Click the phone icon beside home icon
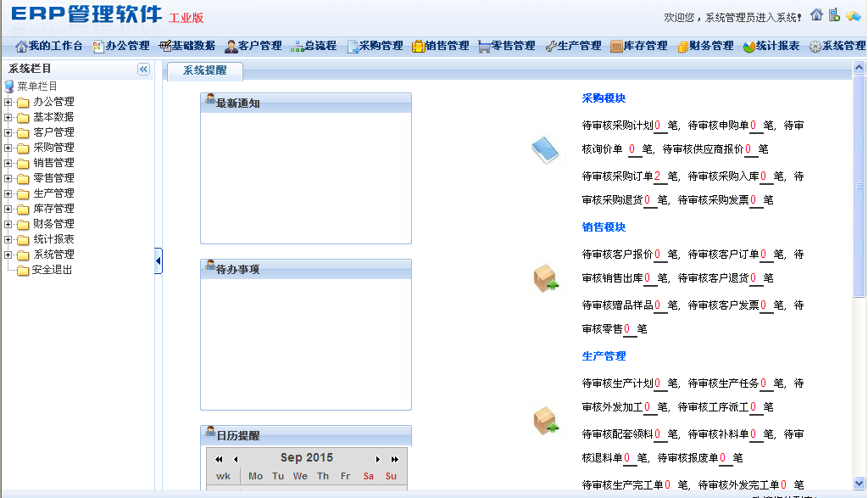Viewport: 868px width, 498px height. tap(834, 14)
